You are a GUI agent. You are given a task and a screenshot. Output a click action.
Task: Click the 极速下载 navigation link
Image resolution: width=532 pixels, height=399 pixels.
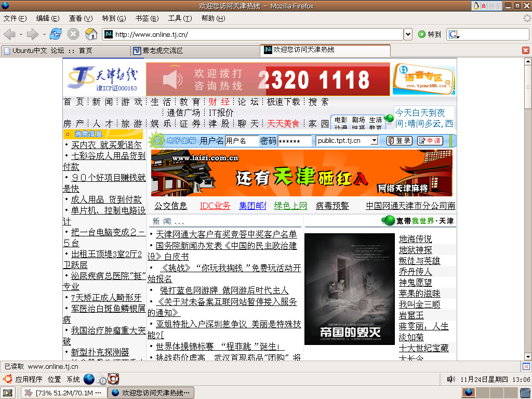pos(283,102)
